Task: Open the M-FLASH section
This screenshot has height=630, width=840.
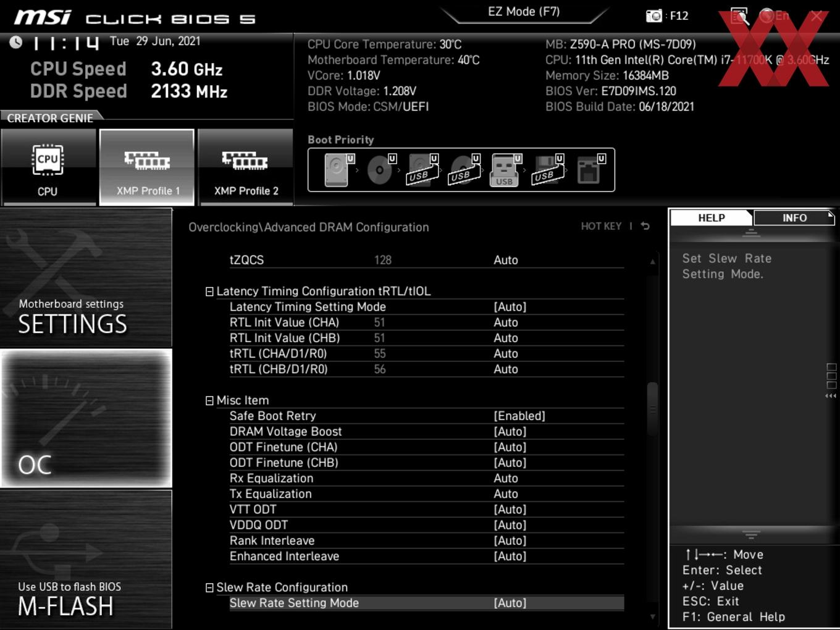Action: click(86, 560)
